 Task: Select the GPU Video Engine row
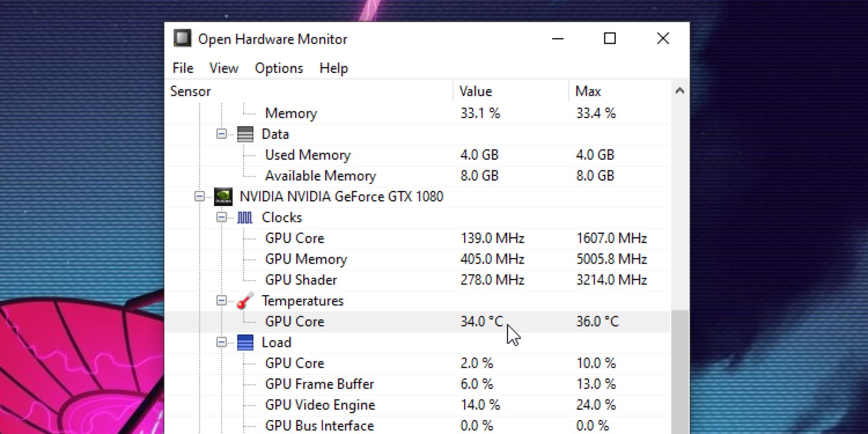coord(320,405)
